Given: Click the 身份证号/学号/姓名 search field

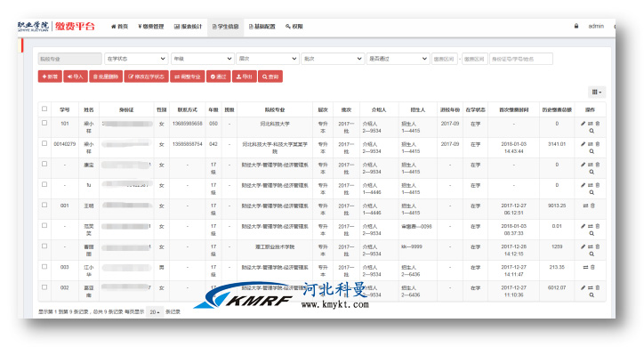Looking at the screenshot, I should click(x=520, y=59).
